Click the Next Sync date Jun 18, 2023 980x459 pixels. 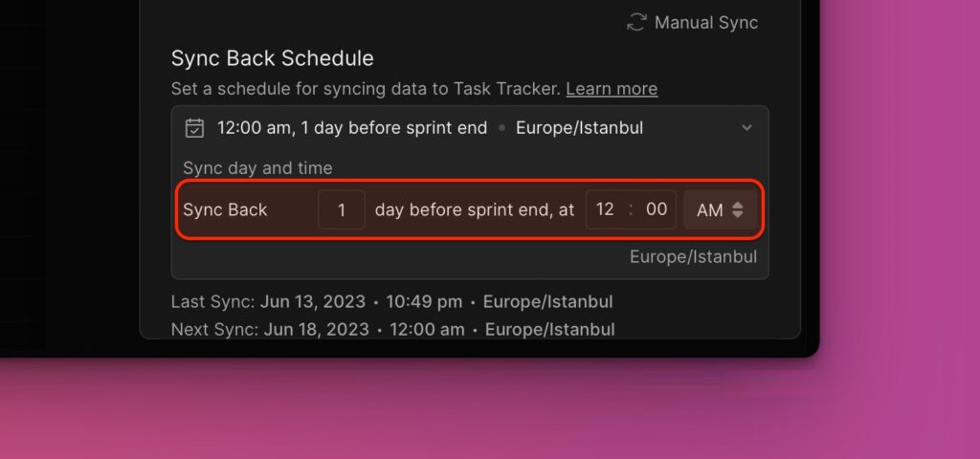(316, 329)
